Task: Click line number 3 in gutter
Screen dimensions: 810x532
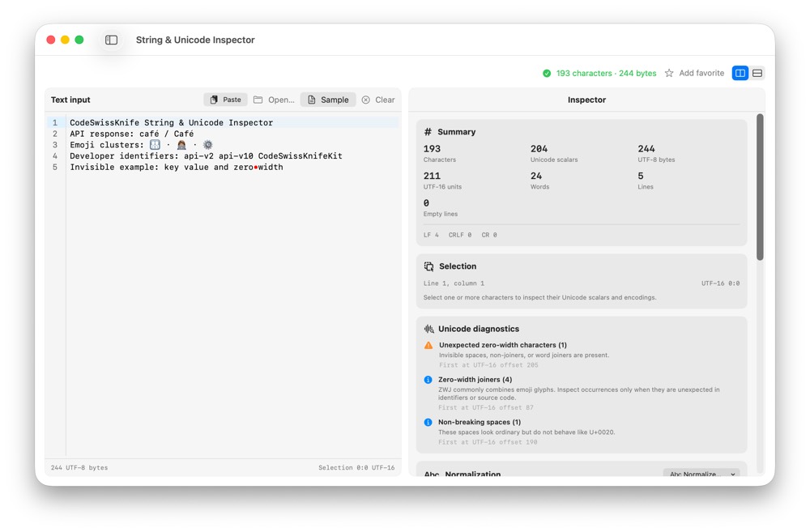Action: (55, 145)
